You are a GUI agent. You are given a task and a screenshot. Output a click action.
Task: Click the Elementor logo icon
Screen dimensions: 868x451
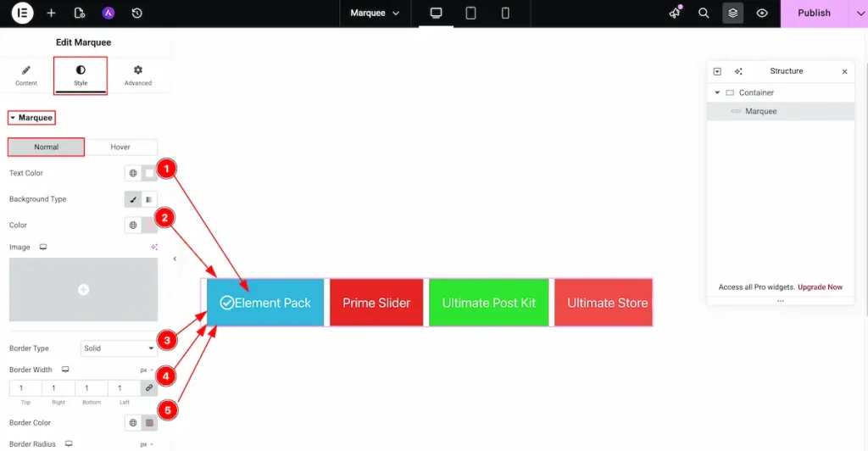pyautogui.click(x=23, y=13)
